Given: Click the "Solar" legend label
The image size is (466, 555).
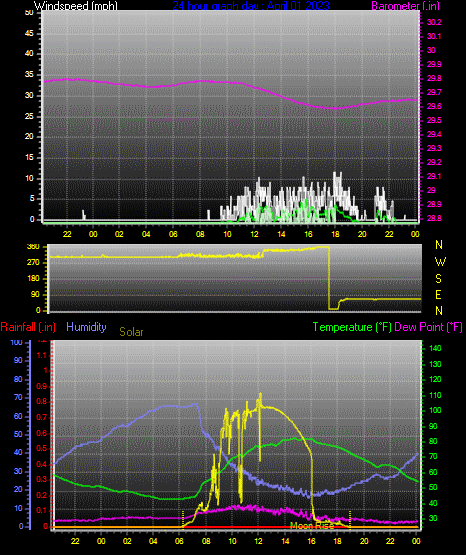Looking at the screenshot, I should point(131,332).
